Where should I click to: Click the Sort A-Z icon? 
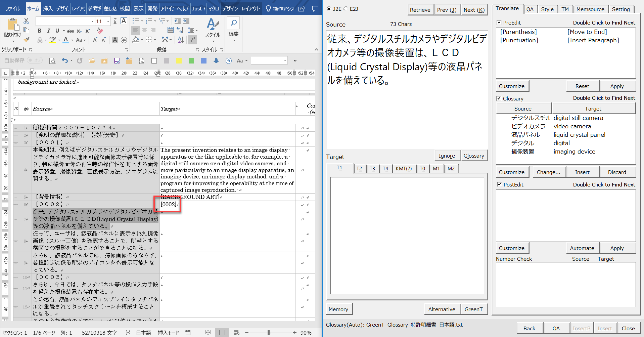pyautogui.click(x=181, y=40)
